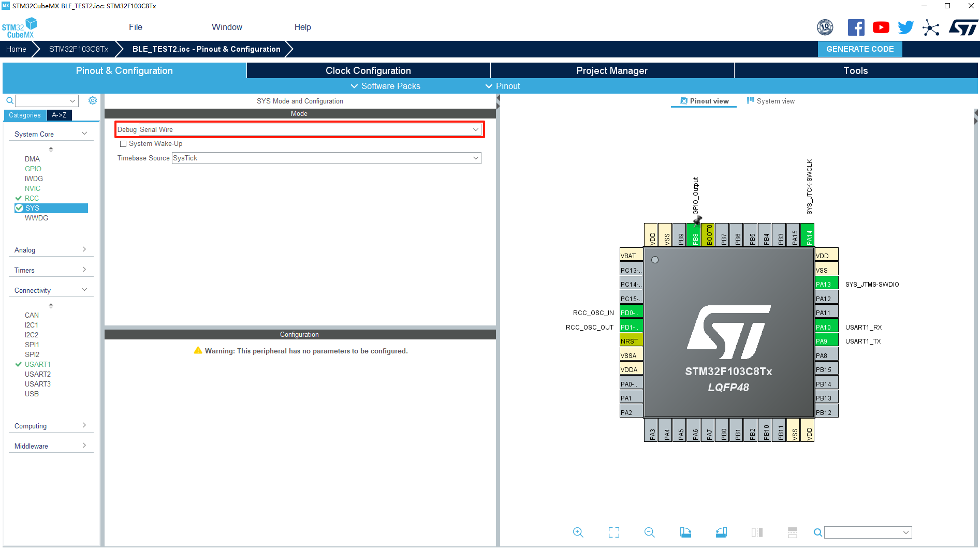Enable the System Wake-Up checkbox
The image size is (980, 550).
123,144
